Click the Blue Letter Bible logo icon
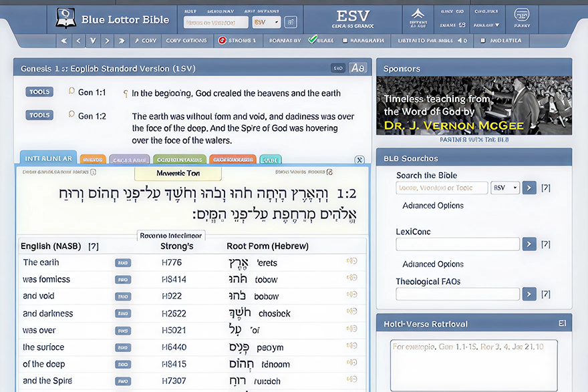 coord(65,19)
